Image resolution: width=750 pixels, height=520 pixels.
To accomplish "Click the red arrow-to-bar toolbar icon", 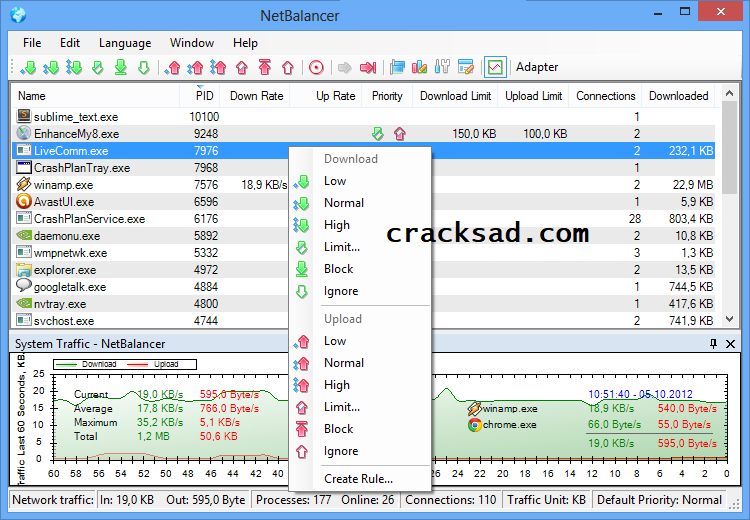I will pos(368,67).
